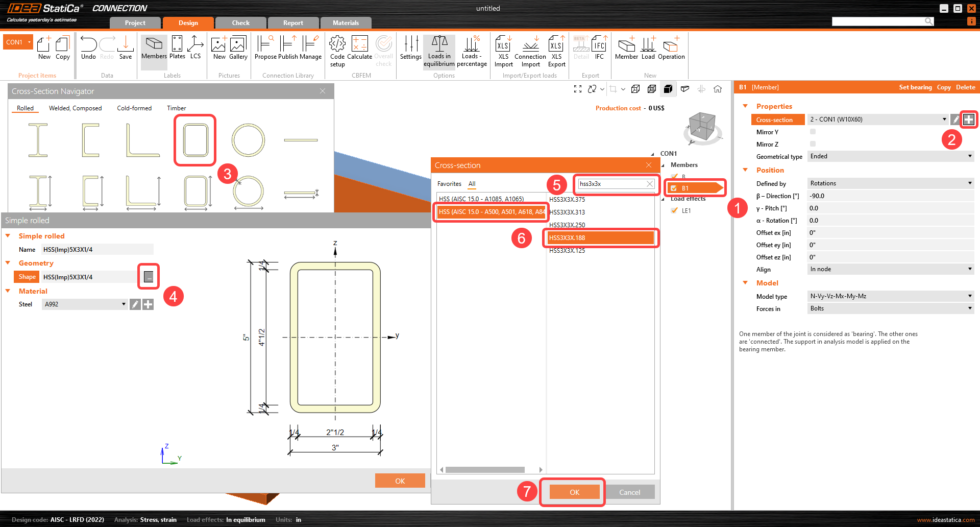Open the Steel material A992 dropdown

tap(85, 304)
